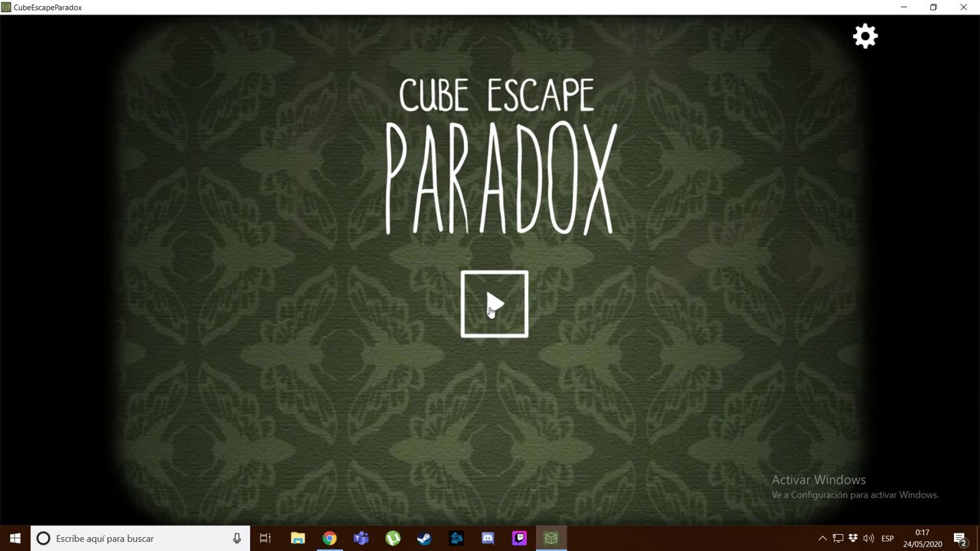The height and width of the screenshot is (551, 980).
Task: Open Microsoft Teams from the taskbar
Action: [x=361, y=539]
